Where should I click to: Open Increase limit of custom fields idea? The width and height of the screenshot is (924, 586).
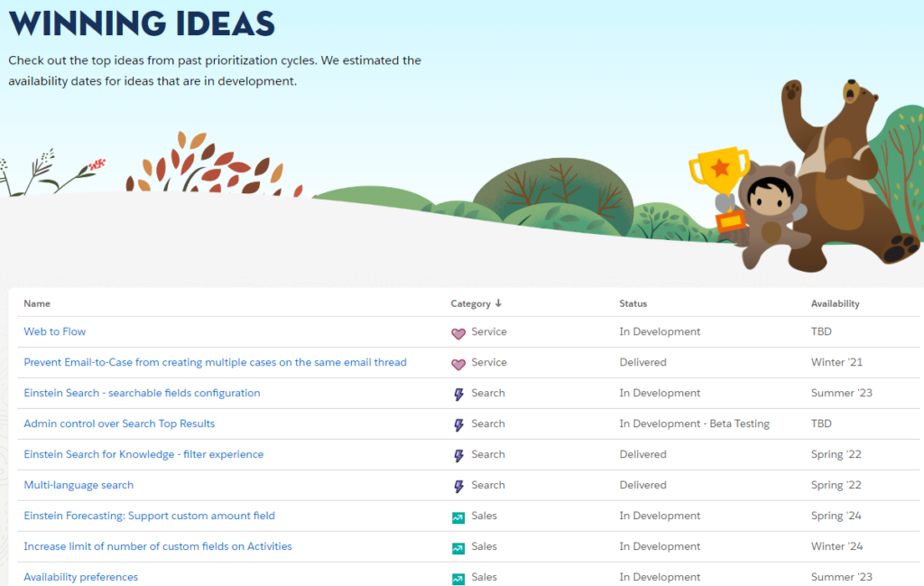tap(157, 546)
